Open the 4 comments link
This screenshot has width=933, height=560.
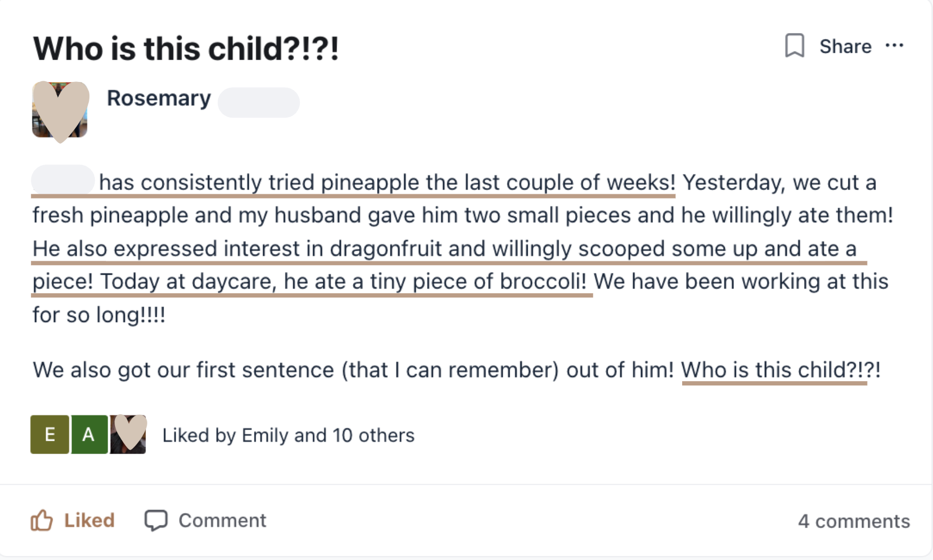coord(854,521)
